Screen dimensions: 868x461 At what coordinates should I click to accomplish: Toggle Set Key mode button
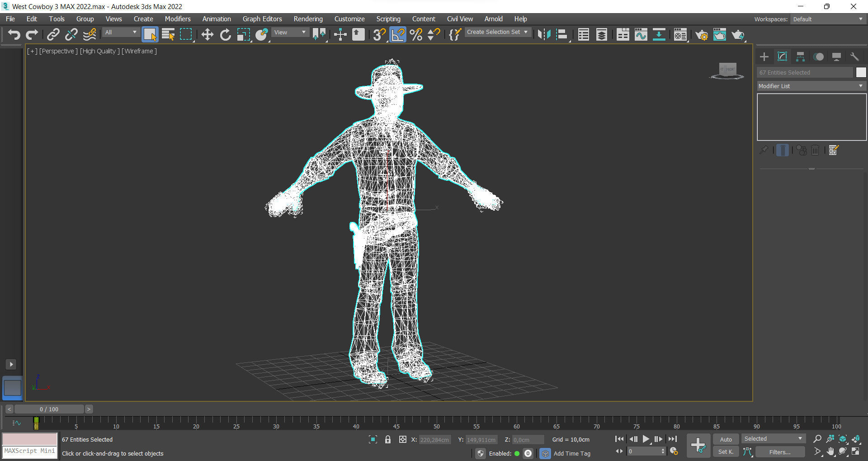pyautogui.click(x=726, y=452)
